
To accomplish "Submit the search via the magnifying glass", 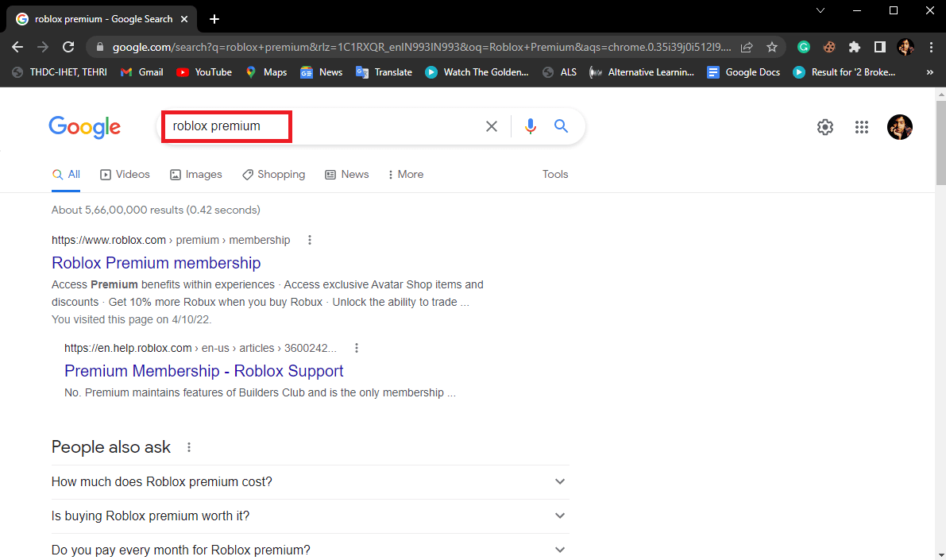I will tap(561, 126).
